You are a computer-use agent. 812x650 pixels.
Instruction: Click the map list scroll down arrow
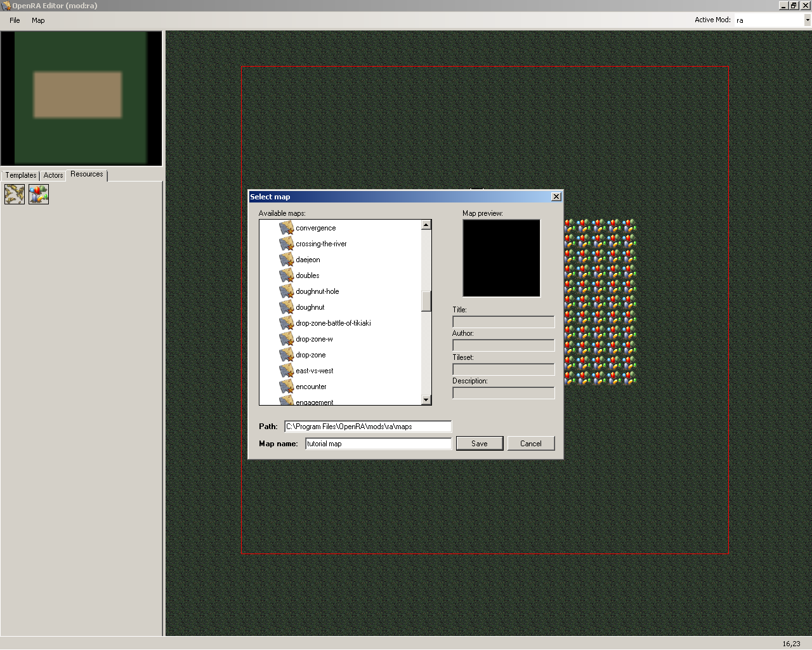[x=426, y=400]
